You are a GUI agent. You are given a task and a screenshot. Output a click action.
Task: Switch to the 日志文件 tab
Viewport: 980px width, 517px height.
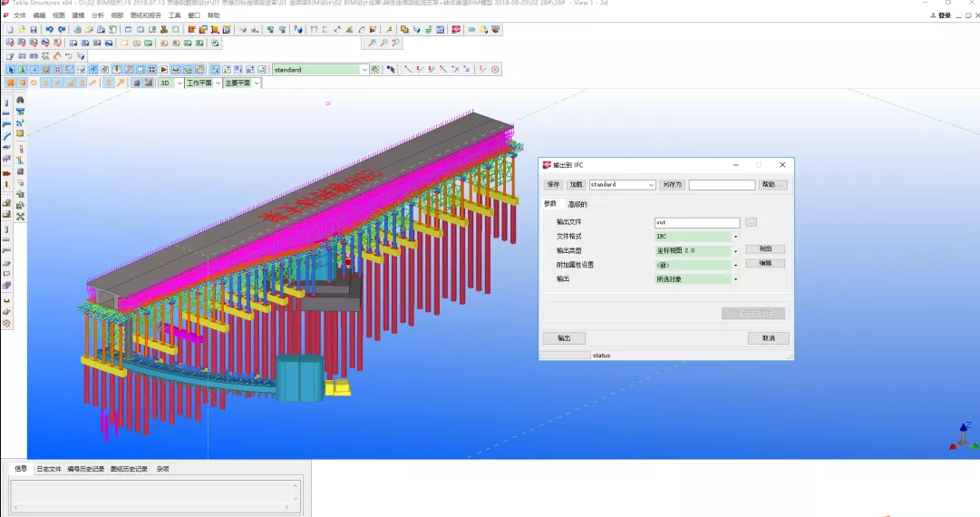(x=49, y=468)
